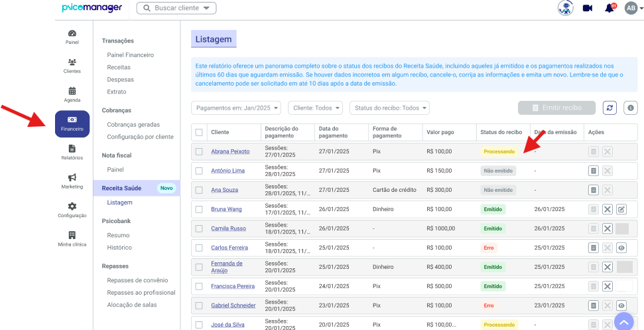The height and width of the screenshot is (330, 644).
Task: Check the Carlos Ferreira row checkbox
Action: pyautogui.click(x=199, y=248)
